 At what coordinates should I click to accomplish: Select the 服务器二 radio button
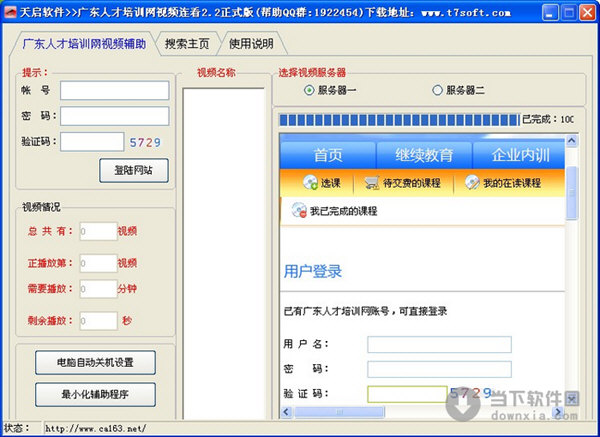pyautogui.click(x=437, y=90)
